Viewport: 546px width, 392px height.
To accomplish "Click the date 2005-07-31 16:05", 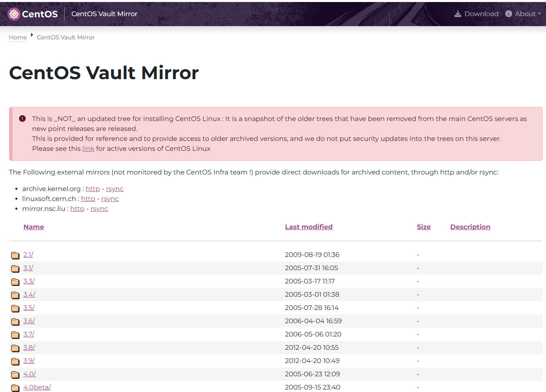I will pos(312,268).
